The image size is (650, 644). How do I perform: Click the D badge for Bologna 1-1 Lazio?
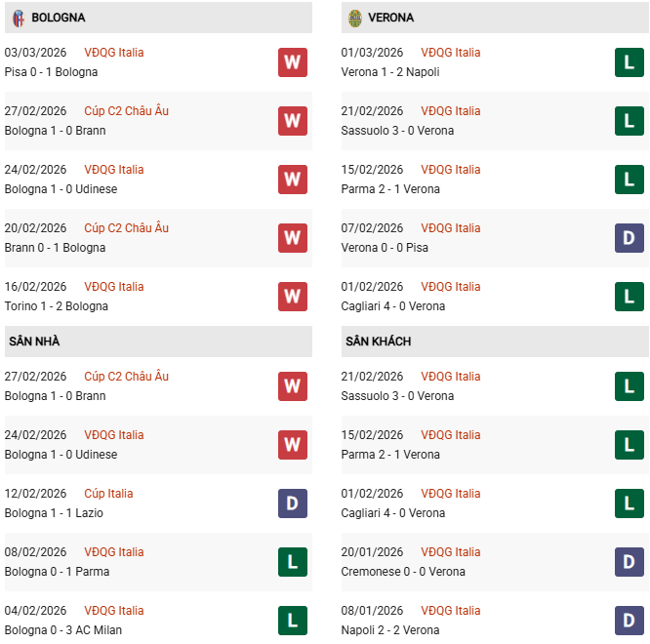pos(292,503)
